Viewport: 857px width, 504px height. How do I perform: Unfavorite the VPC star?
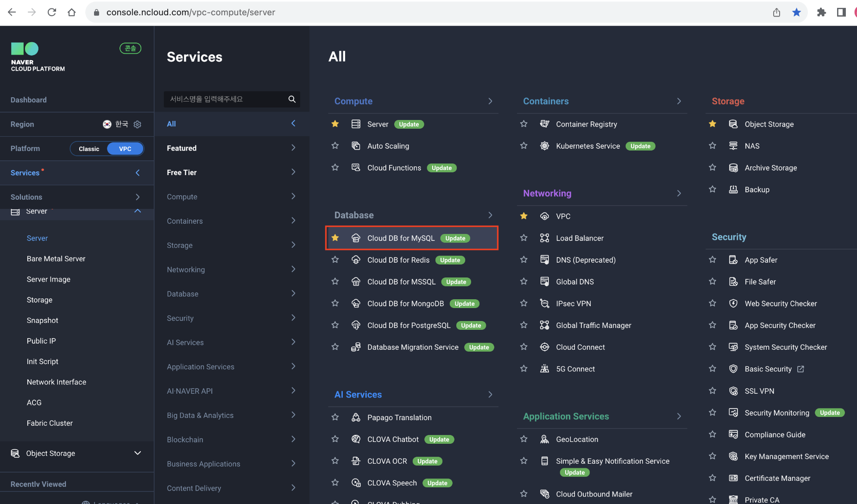(524, 216)
